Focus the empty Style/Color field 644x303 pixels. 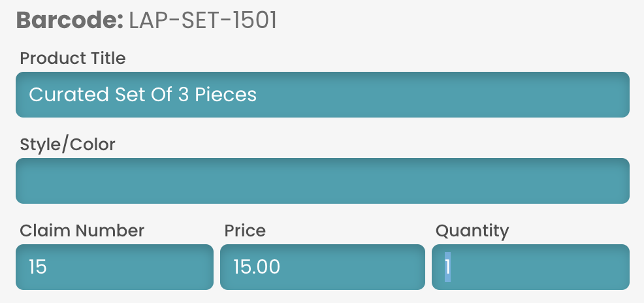tap(323, 181)
